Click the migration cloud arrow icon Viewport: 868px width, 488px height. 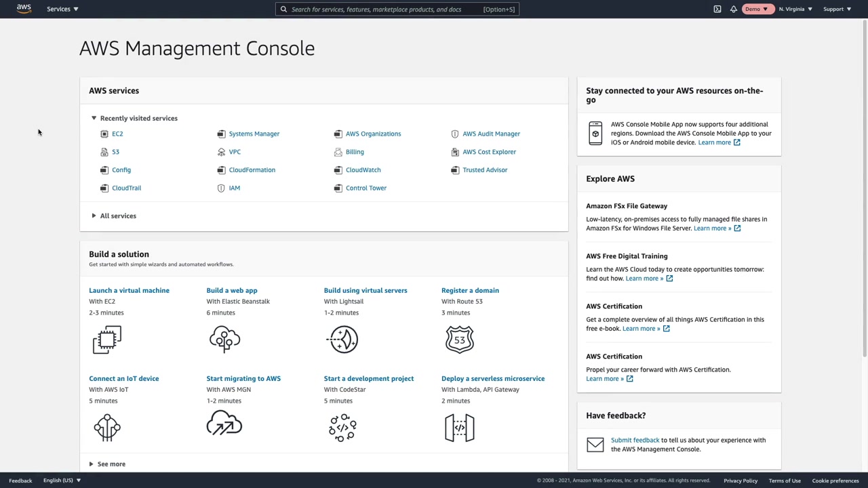click(224, 424)
